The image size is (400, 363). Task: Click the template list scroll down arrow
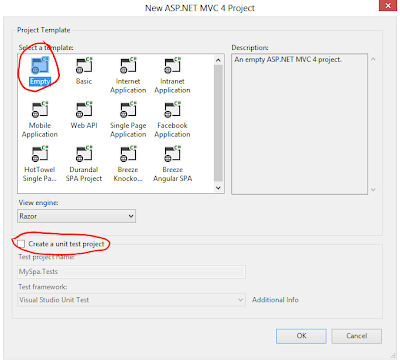pos(218,188)
